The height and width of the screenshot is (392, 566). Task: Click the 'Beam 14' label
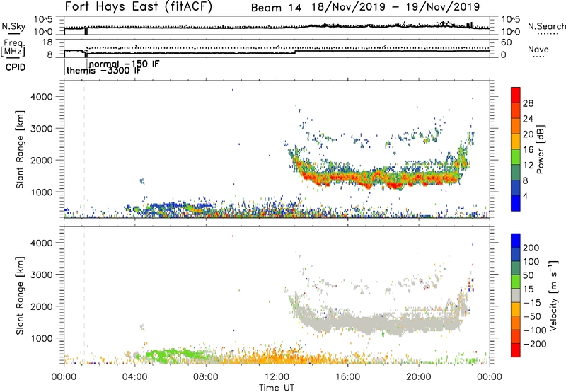[x=276, y=8]
